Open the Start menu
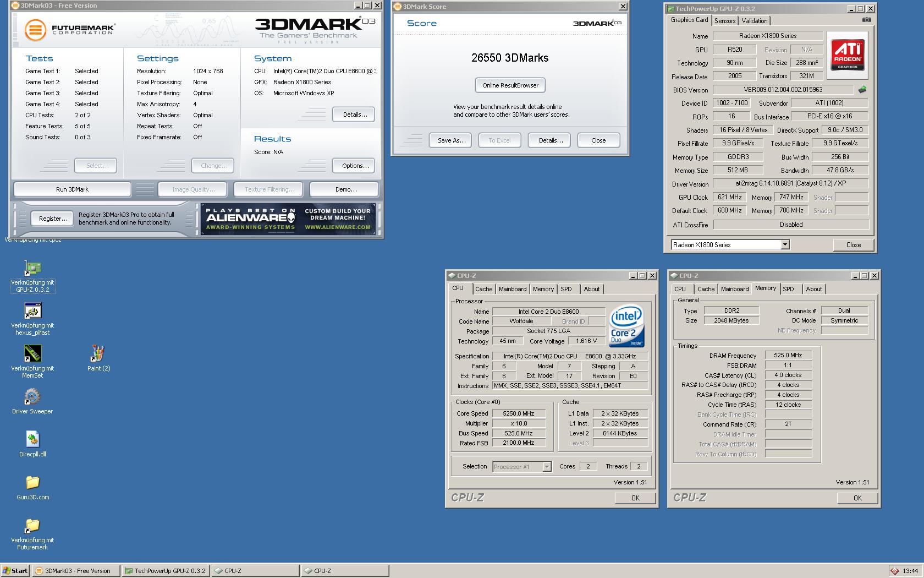 (15, 571)
